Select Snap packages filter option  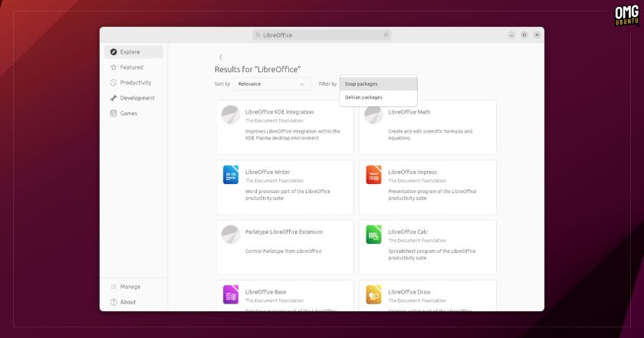[x=378, y=84]
